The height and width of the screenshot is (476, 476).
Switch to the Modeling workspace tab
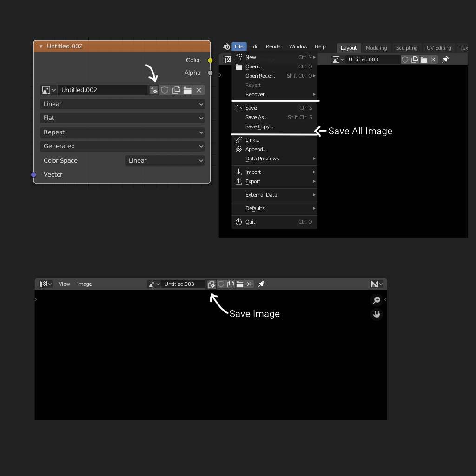[377, 48]
